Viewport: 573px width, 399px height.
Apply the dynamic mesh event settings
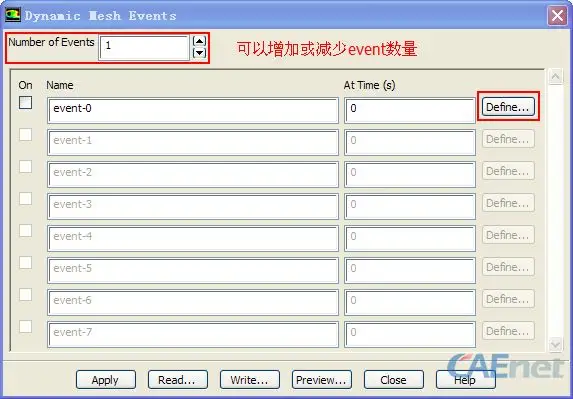coord(106,380)
